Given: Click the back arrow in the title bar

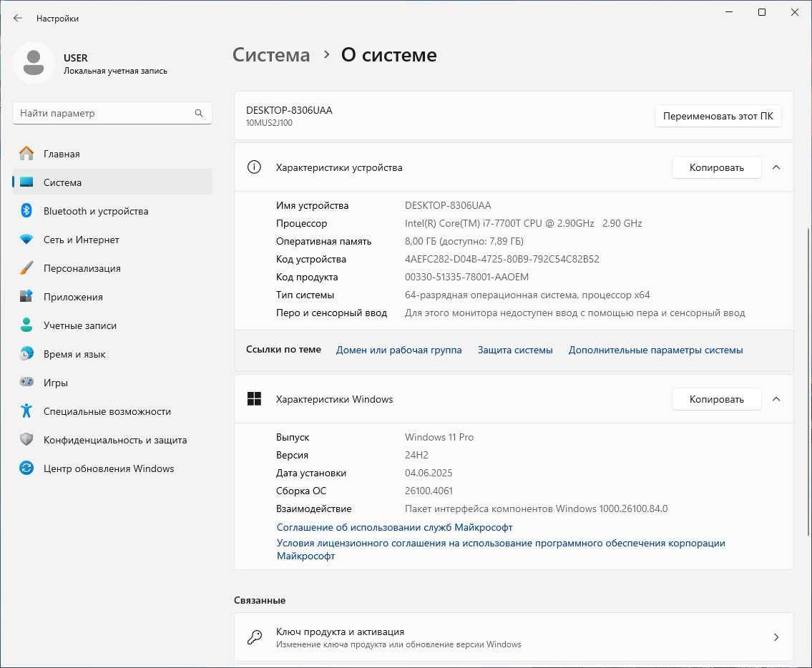Looking at the screenshot, I should [x=18, y=18].
